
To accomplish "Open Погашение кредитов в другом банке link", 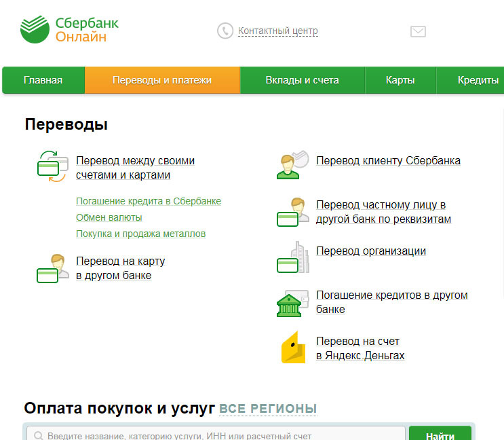I will pyautogui.click(x=392, y=302).
